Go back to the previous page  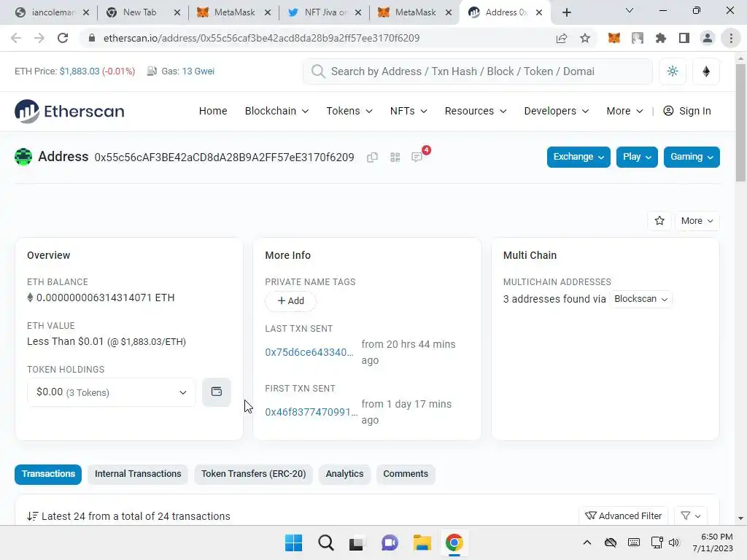coord(16,38)
